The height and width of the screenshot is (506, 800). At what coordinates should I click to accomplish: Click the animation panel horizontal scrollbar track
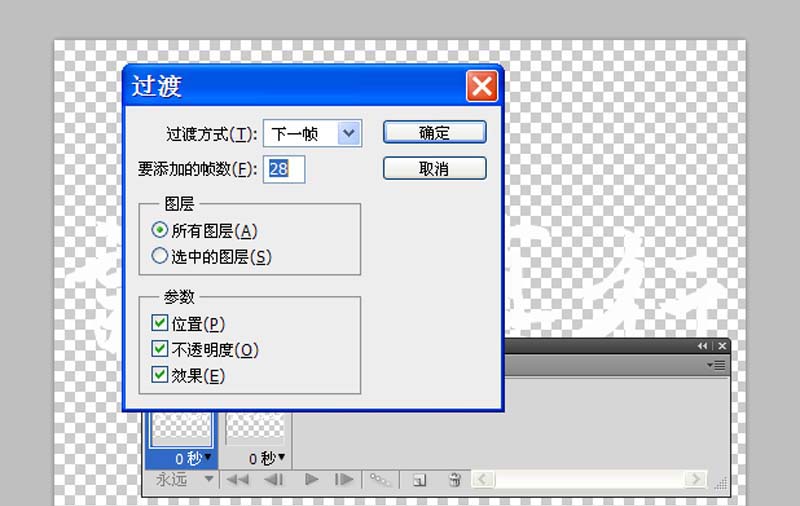click(589, 479)
